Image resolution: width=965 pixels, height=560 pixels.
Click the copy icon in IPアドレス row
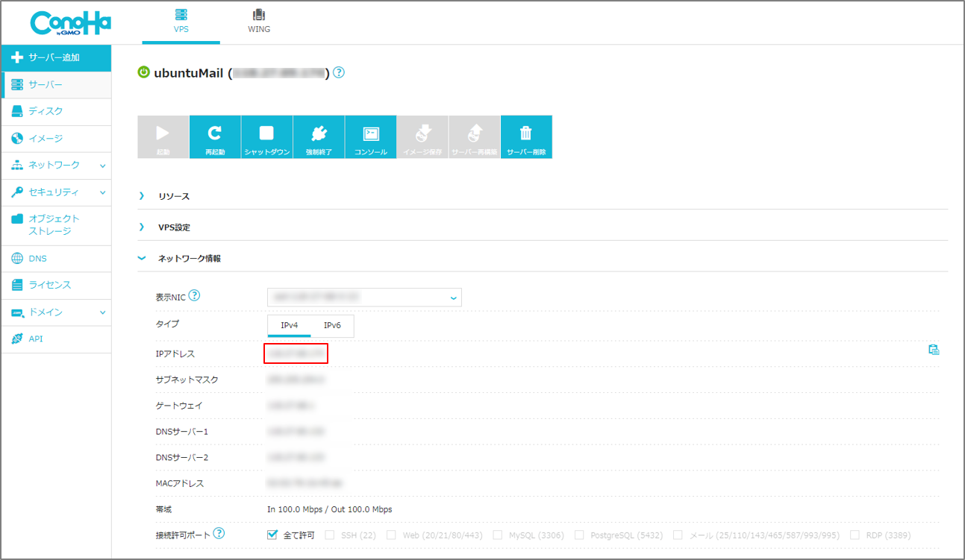[x=934, y=350]
